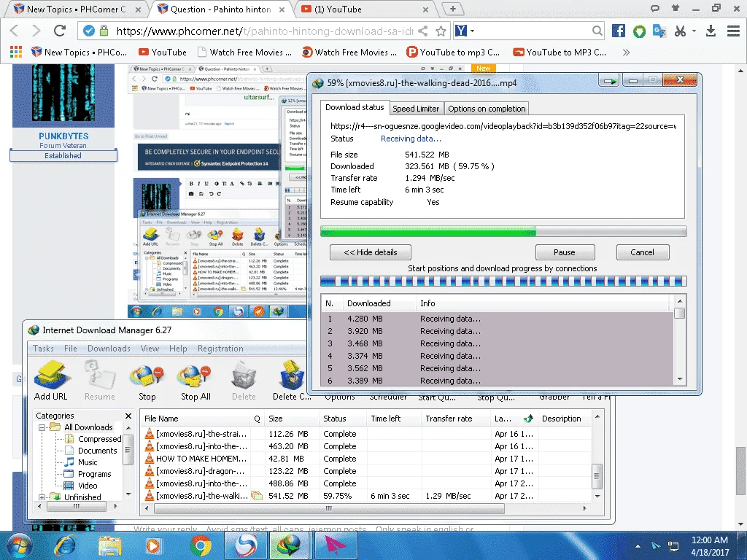Sort the list by the Size column header
The image size is (747, 560).
point(292,419)
